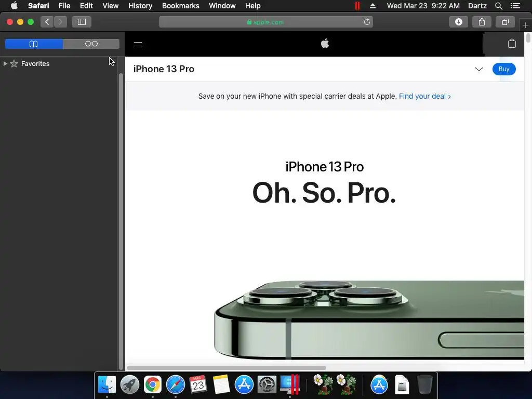Click Apple logo on the webpage
The image size is (532, 399).
[325, 44]
